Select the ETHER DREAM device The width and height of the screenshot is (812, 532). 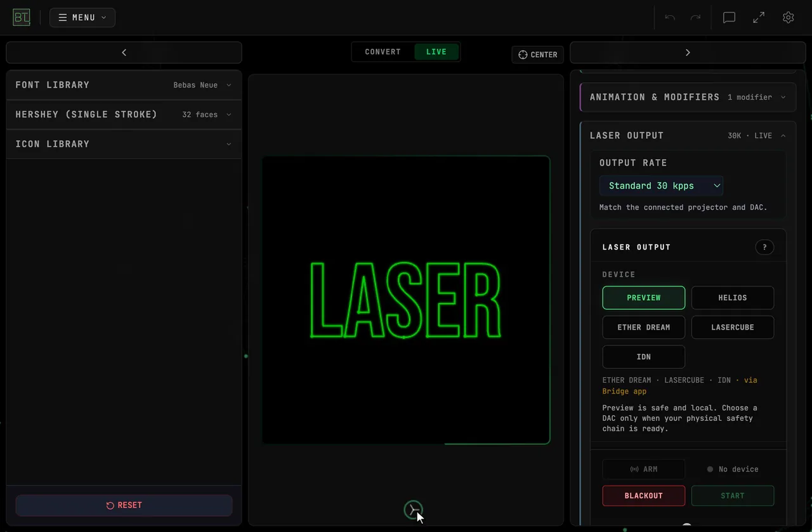coord(644,328)
